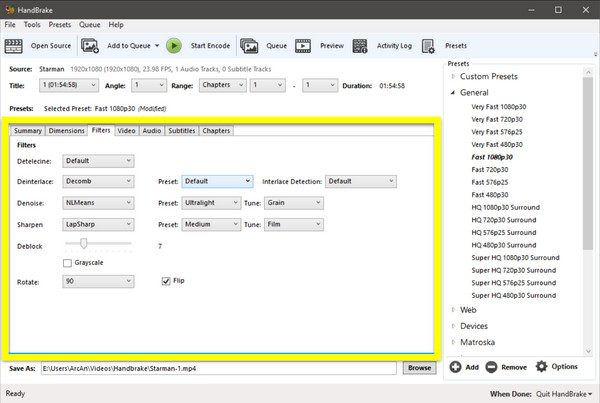The height and width of the screenshot is (403, 600).
Task: Click the Remove preset button
Action: click(x=506, y=367)
